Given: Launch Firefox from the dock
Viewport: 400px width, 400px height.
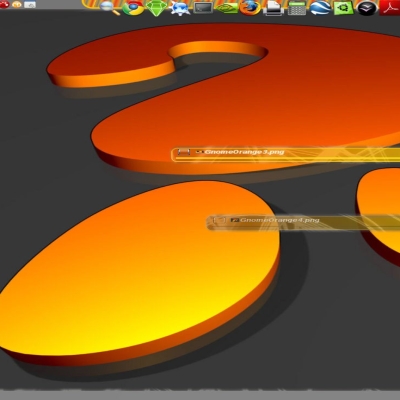Looking at the screenshot, I should click(250, 8).
